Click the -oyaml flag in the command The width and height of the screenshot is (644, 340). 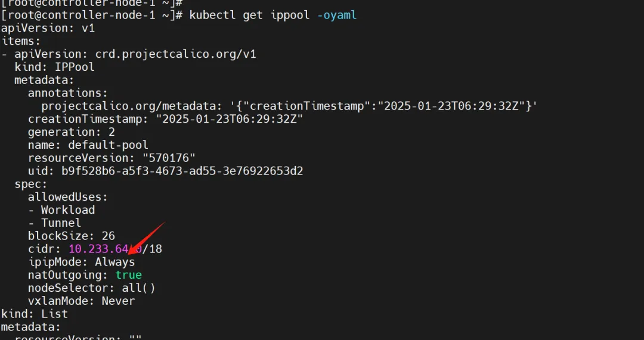click(x=336, y=15)
